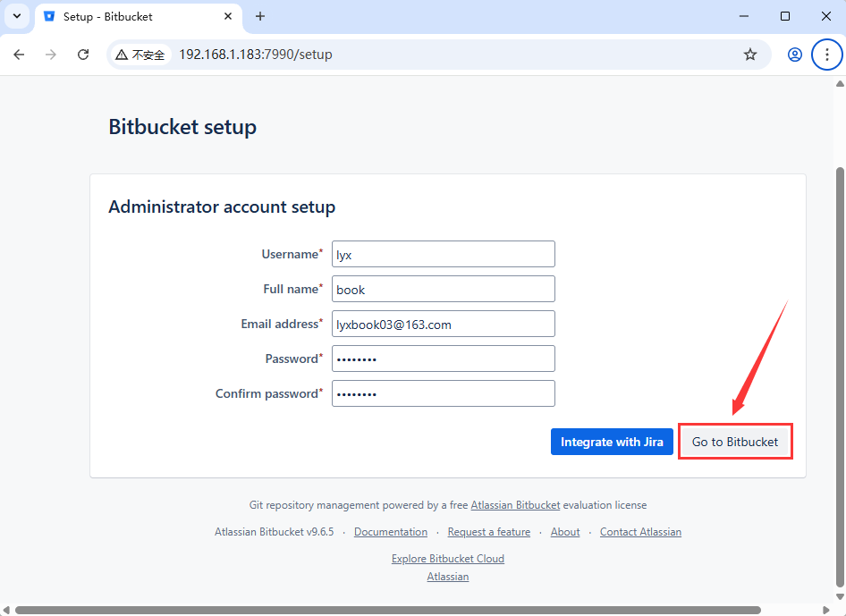Click the grayed forward navigation arrow

(x=51, y=54)
